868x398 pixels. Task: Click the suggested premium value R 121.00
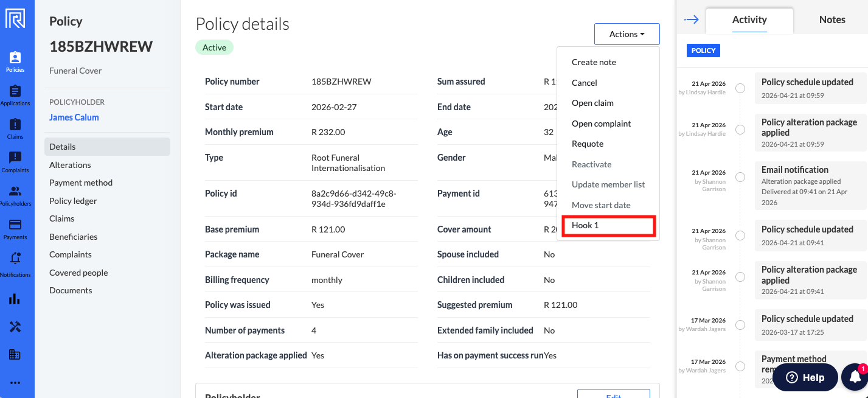pyautogui.click(x=560, y=305)
